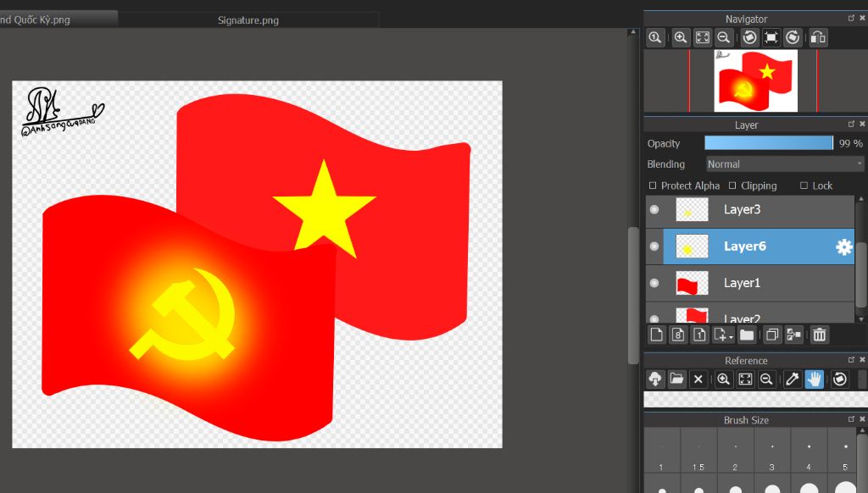Open the Blending mode dropdown
The width and height of the screenshot is (868, 493).
(785, 164)
